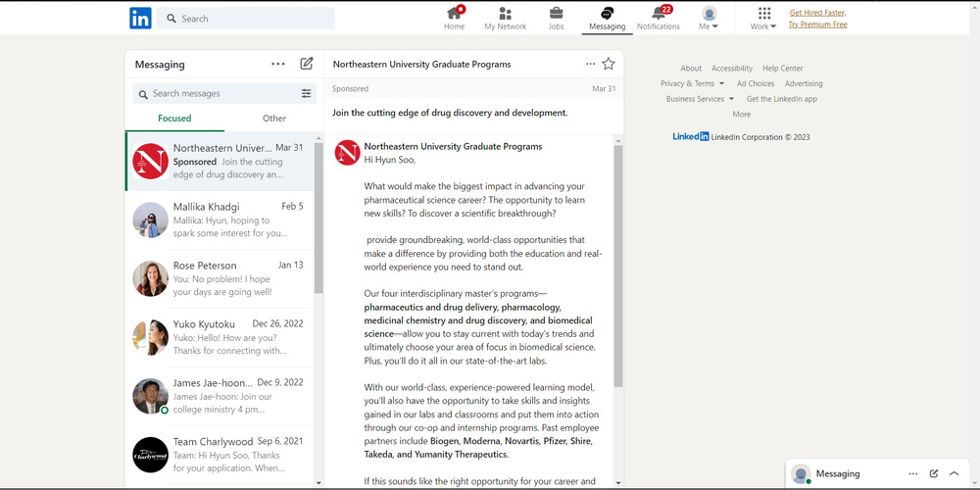The height and width of the screenshot is (490, 980).
Task: Open the Home nav icon
Action: [x=455, y=18]
